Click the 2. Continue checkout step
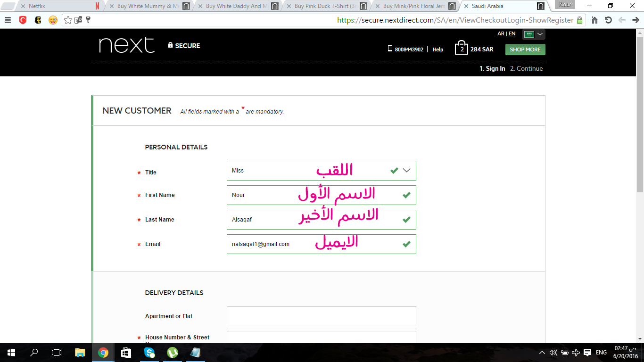 (x=526, y=68)
